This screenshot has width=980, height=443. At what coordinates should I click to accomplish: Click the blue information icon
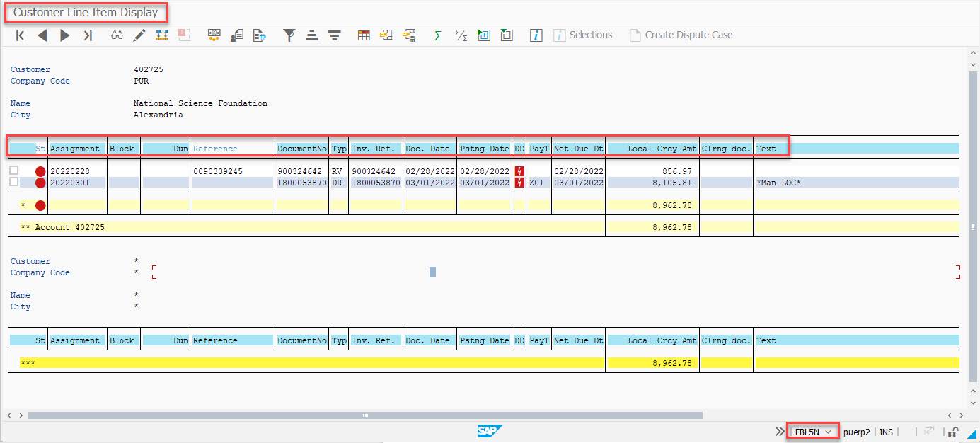point(536,35)
